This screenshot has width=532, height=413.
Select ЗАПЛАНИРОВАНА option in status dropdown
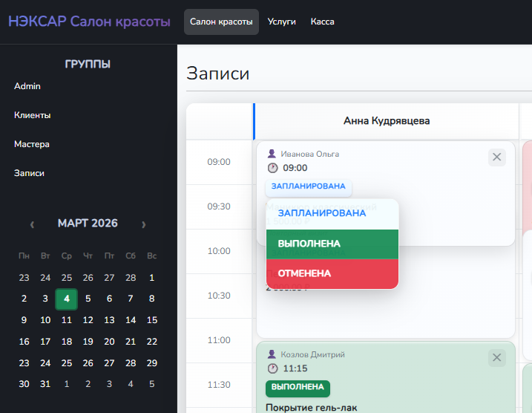tap(322, 213)
